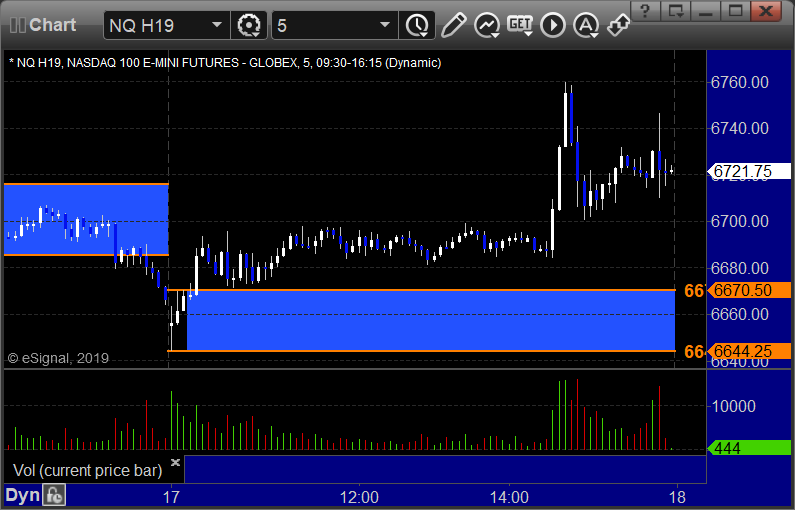
Task: Click the 6721.75 current price marker
Action: coord(749,171)
